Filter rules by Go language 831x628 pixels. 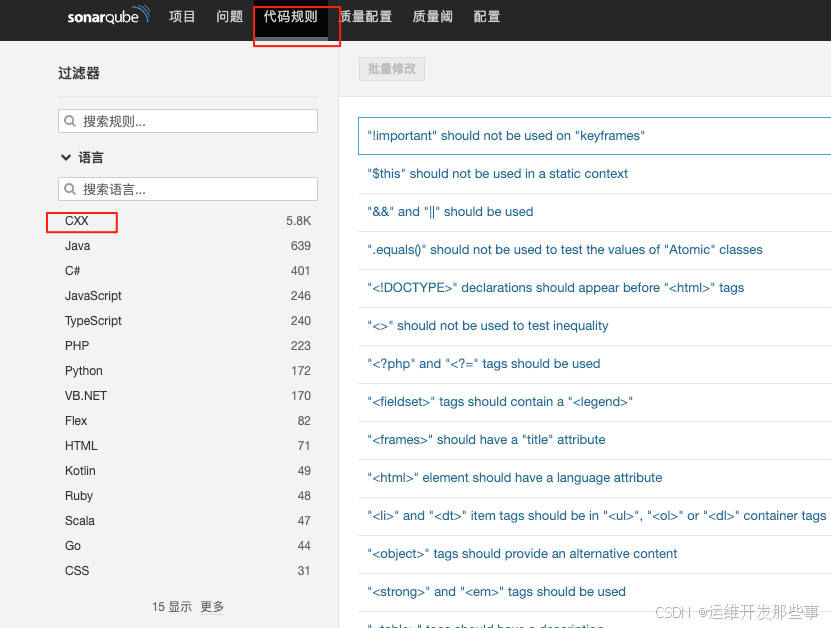pos(73,545)
